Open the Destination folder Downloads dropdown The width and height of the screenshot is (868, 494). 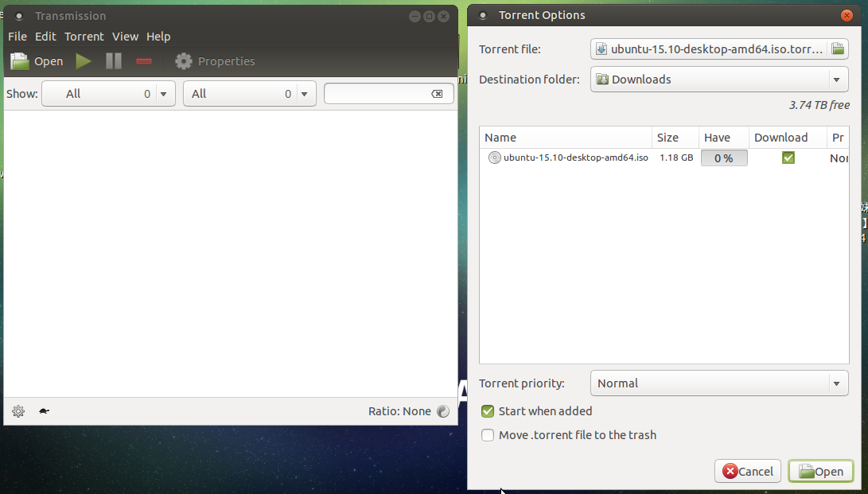(719, 79)
